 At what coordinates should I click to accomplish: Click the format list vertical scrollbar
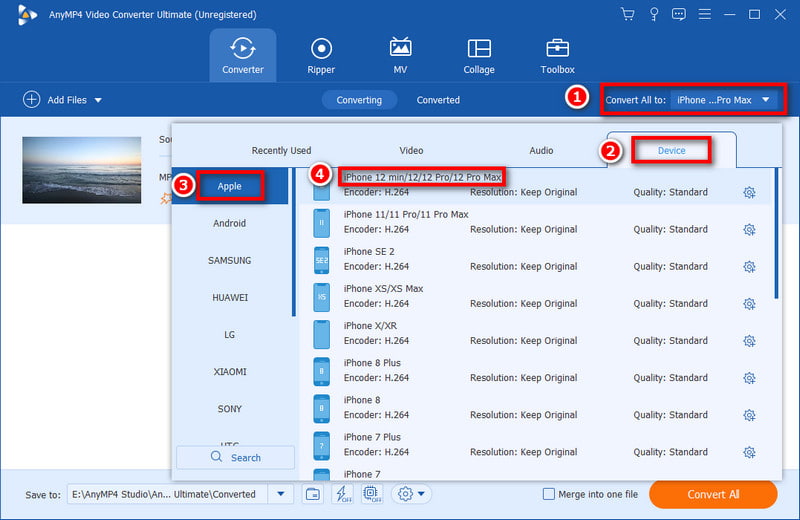coord(777,233)
